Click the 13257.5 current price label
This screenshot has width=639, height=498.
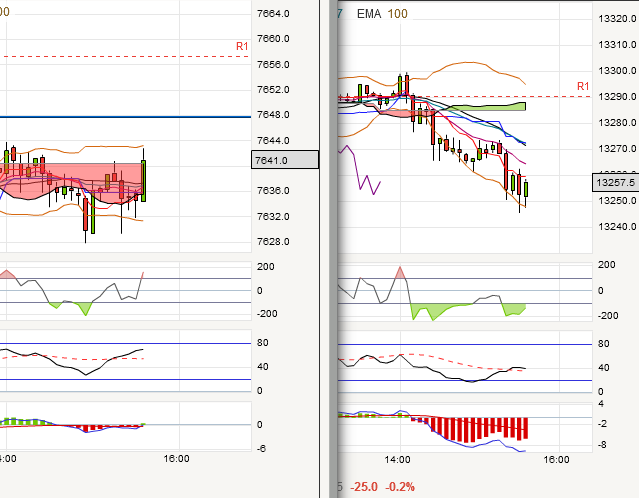615,183
